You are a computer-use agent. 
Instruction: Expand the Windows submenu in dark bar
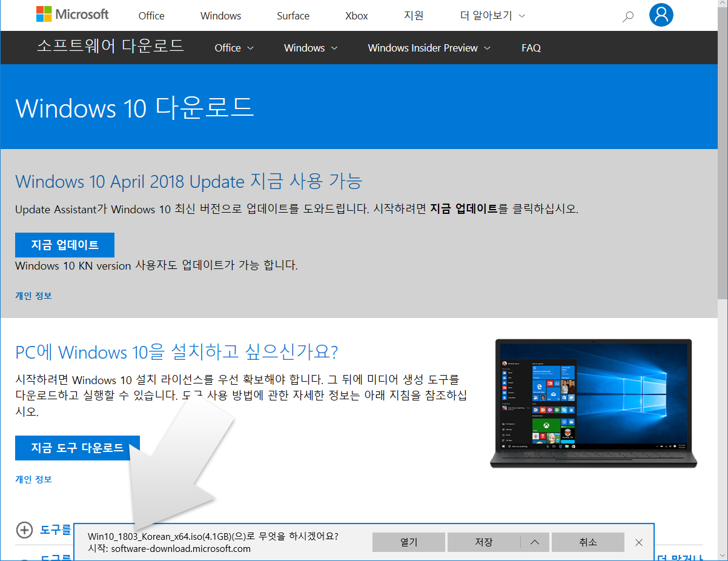coord(311,48)
